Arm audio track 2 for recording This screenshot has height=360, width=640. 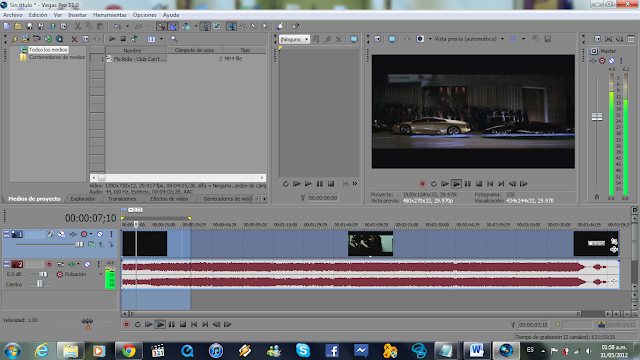[x=49, y=264]
